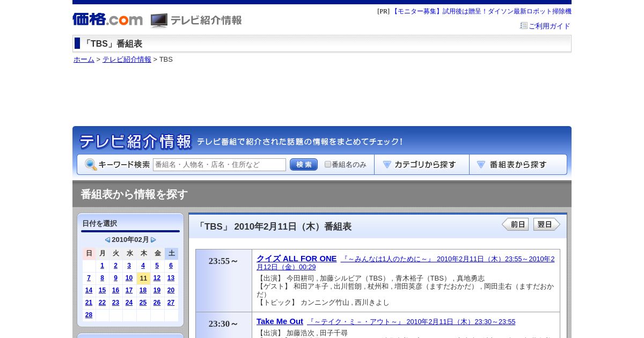
Task: Expand カテゴリから探す dropdown
Action: pyautogui.click(x=422, y=165)
